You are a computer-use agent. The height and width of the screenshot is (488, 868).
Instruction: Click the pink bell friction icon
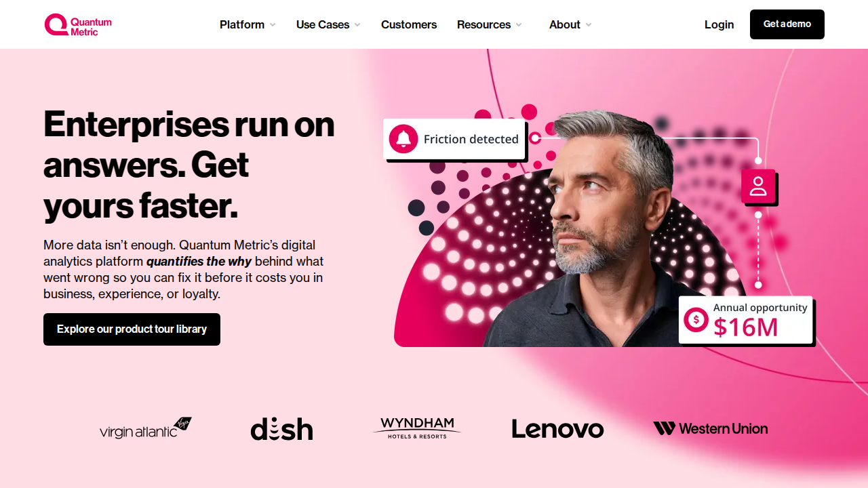(403, 139)
